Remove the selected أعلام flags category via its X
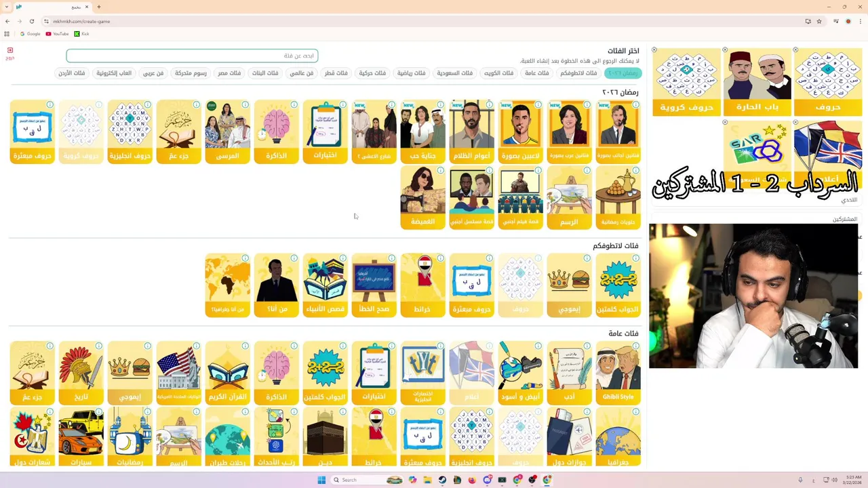 tap(795, 123)
